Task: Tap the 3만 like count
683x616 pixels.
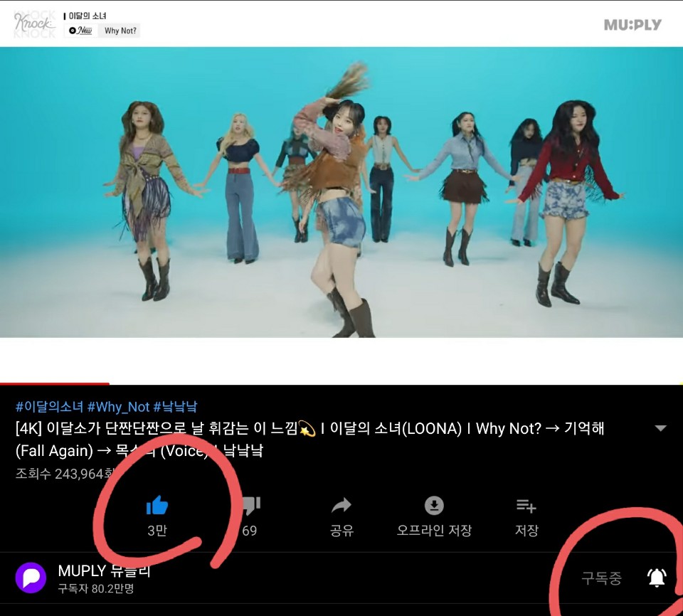Action: click(157, 531)
